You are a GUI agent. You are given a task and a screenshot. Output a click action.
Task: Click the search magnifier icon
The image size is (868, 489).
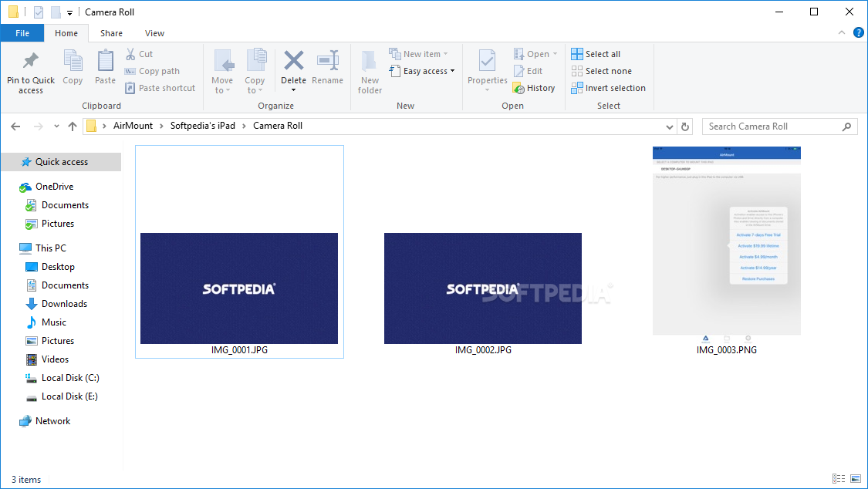tap(846, 126)
